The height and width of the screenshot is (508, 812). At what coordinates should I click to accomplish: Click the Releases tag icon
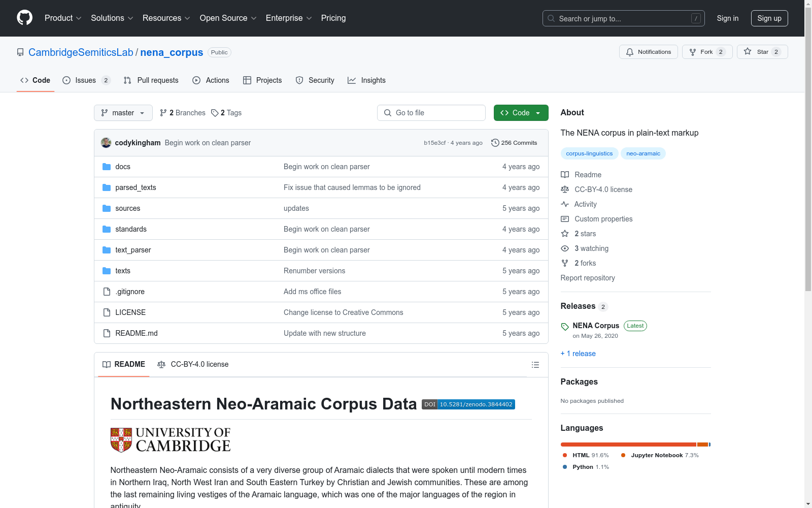(565, 326)
